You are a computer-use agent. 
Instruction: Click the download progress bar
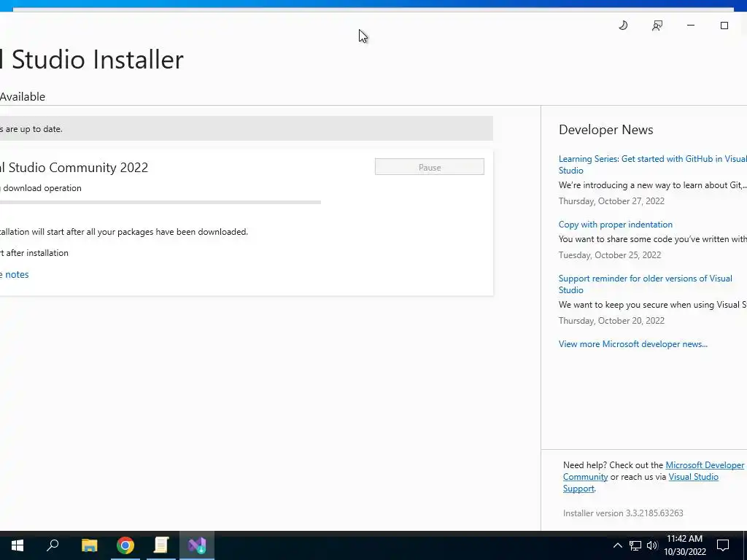click(160, 203)
